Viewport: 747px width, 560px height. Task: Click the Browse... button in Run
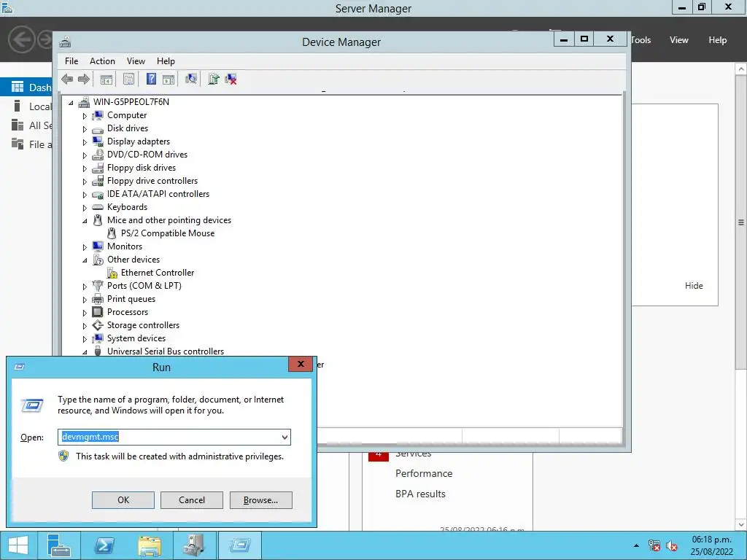pyautogui.click(x=260, y=500)
